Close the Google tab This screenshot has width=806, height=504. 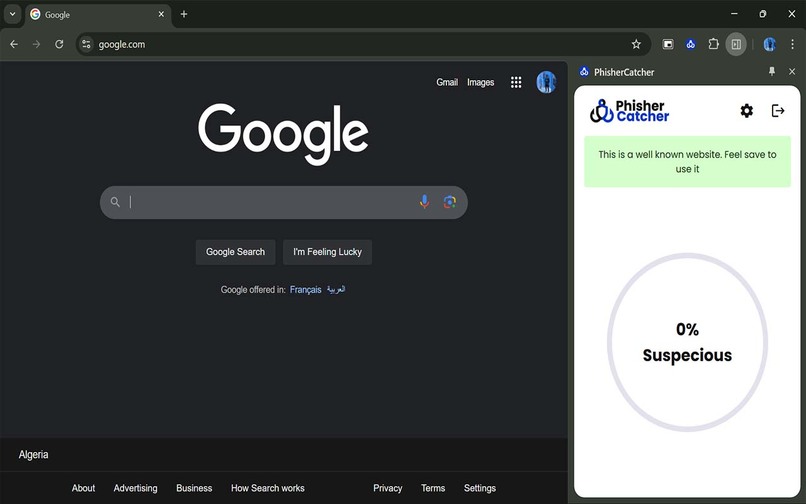coord(161,14)
